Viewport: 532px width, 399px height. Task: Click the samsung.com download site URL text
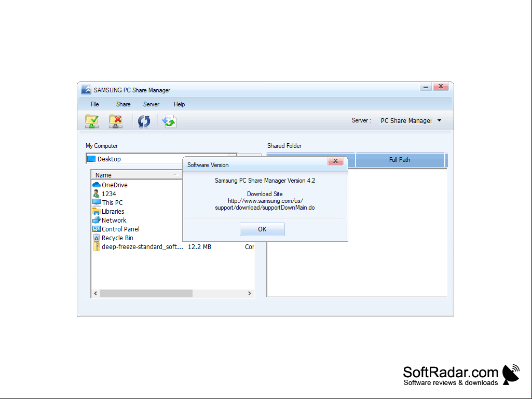click(x=265, y=204)
